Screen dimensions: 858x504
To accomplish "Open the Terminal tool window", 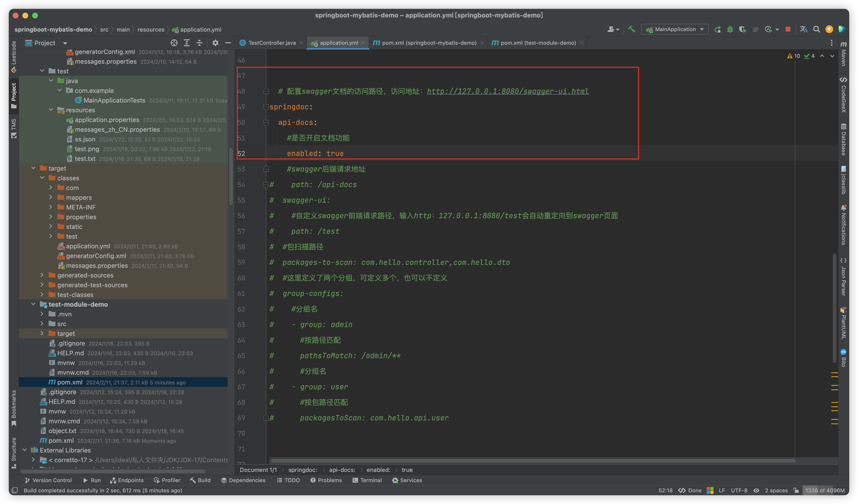I will (367, 480).
